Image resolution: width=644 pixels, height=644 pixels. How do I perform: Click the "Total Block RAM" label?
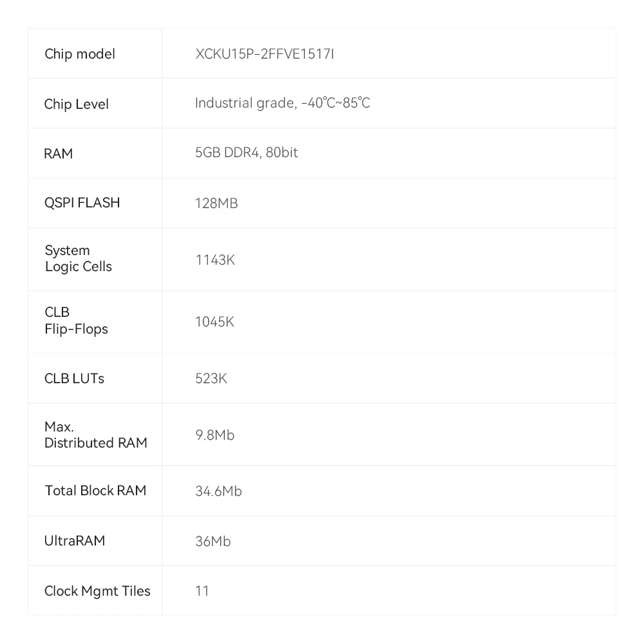pos(95,491)
